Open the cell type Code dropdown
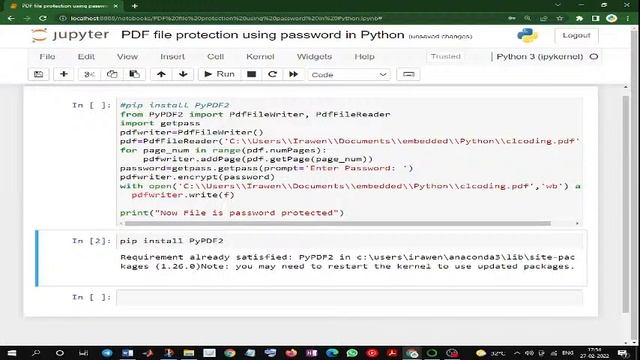The height and width of the screenshot is (360, 640). click(349, 75)
